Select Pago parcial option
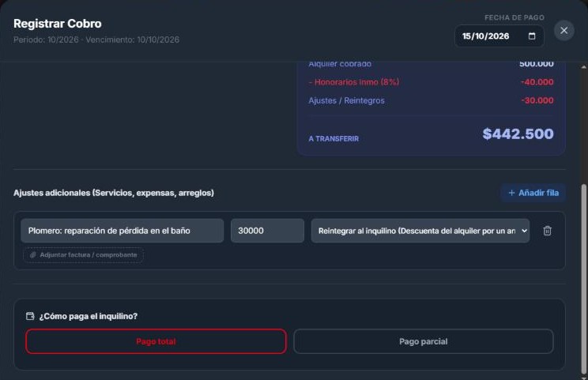588x380 pixels. [x=424, y=341]
